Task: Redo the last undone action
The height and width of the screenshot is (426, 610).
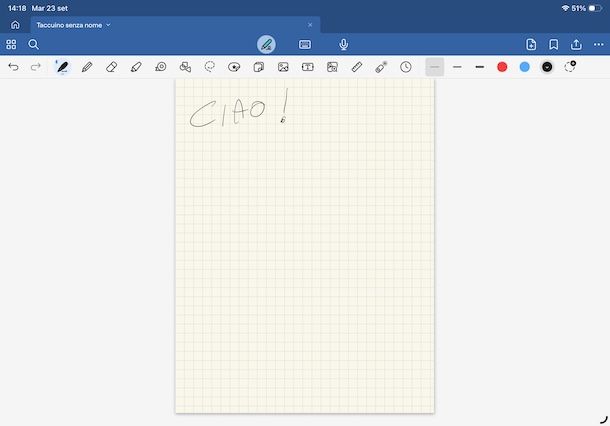Action: pos(36,67)
